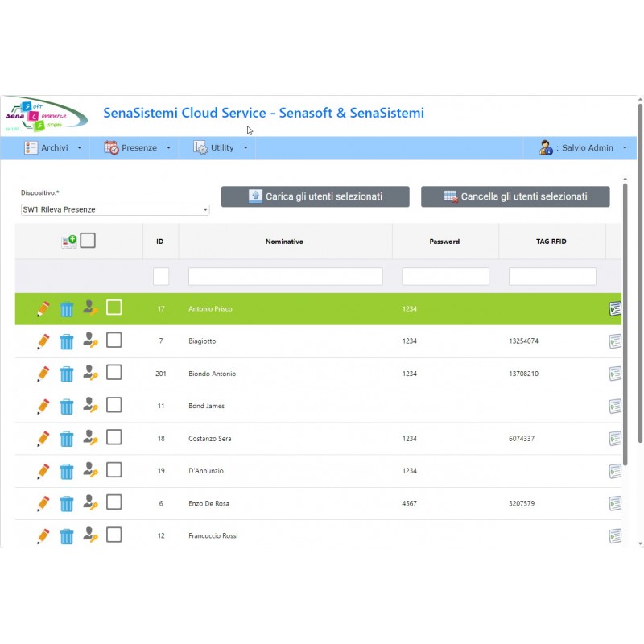This screenshot has height=644, width=644.
Task: Select Costanzo Sera's row checkbox
Action: coord(114,437)
